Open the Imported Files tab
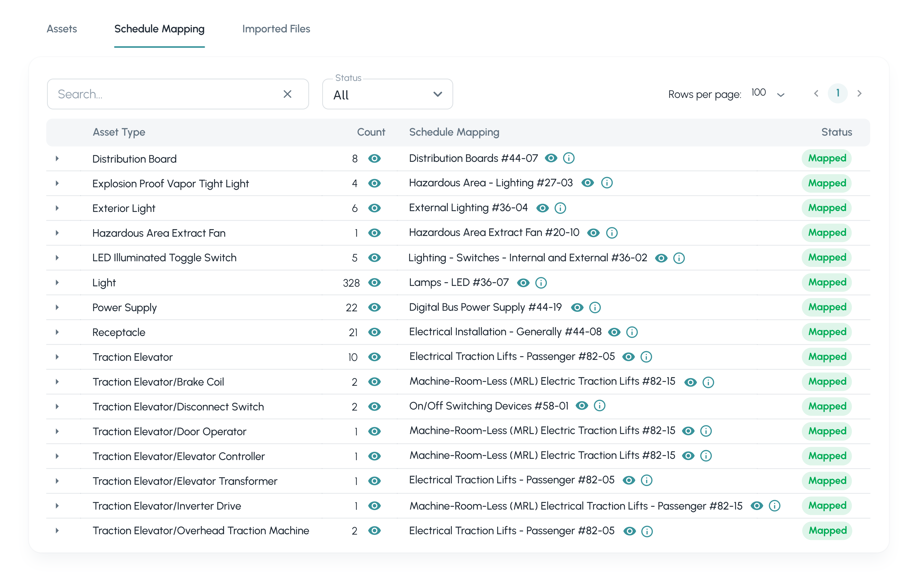 click(x=276, y=29)
